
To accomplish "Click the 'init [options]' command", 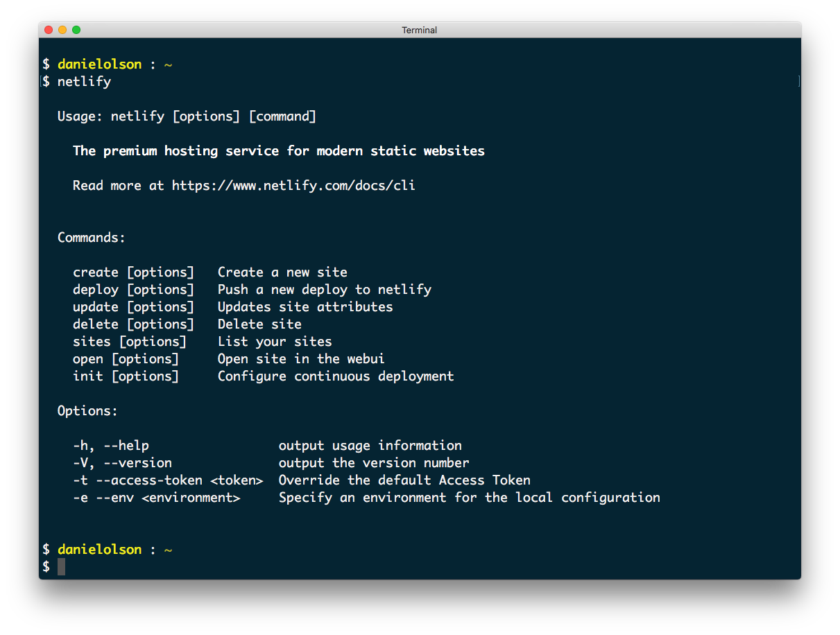I will click(126, 376).
